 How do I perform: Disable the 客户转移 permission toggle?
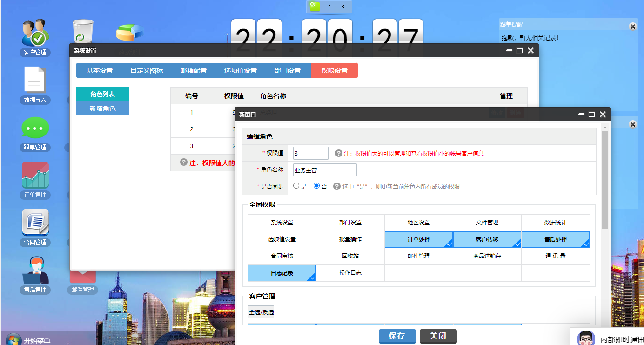(x=487, y=239)
